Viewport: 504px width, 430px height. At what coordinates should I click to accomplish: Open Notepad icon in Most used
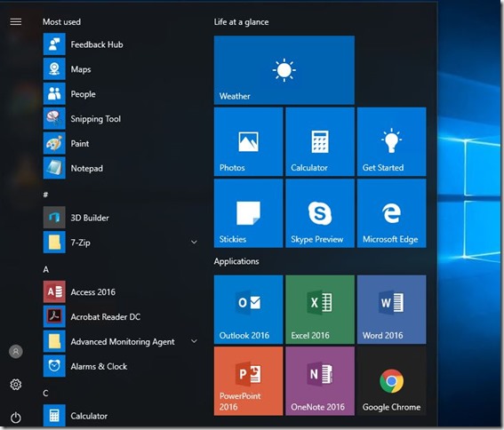pos(54,168)
